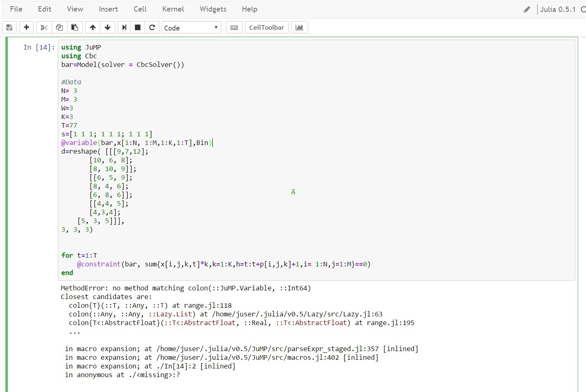Viewport: 586px width, 392px height.
Task: Cut the selected cell with scissors icon
Action: coord(44,27)
